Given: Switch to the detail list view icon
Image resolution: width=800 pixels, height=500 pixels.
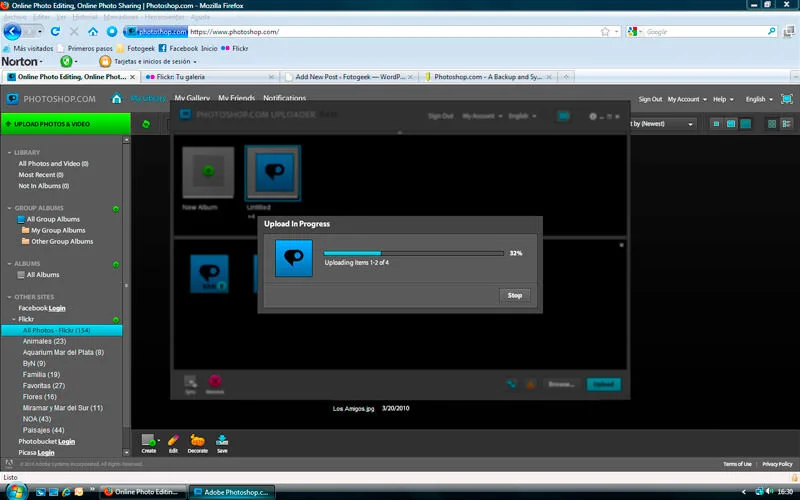Looking at the screenshot, I should 786,124.
